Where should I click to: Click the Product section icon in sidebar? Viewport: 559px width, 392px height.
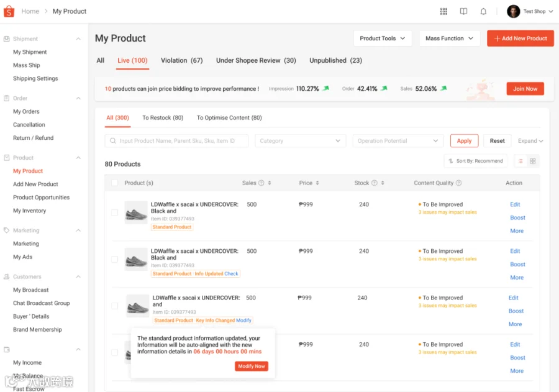[6, 158]
